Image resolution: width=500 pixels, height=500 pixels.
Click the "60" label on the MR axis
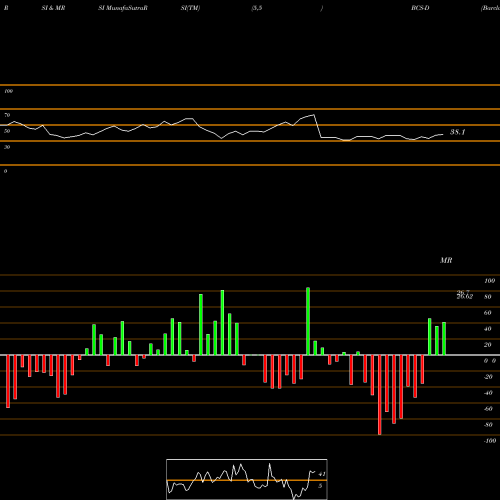click(x=488, y=313)
